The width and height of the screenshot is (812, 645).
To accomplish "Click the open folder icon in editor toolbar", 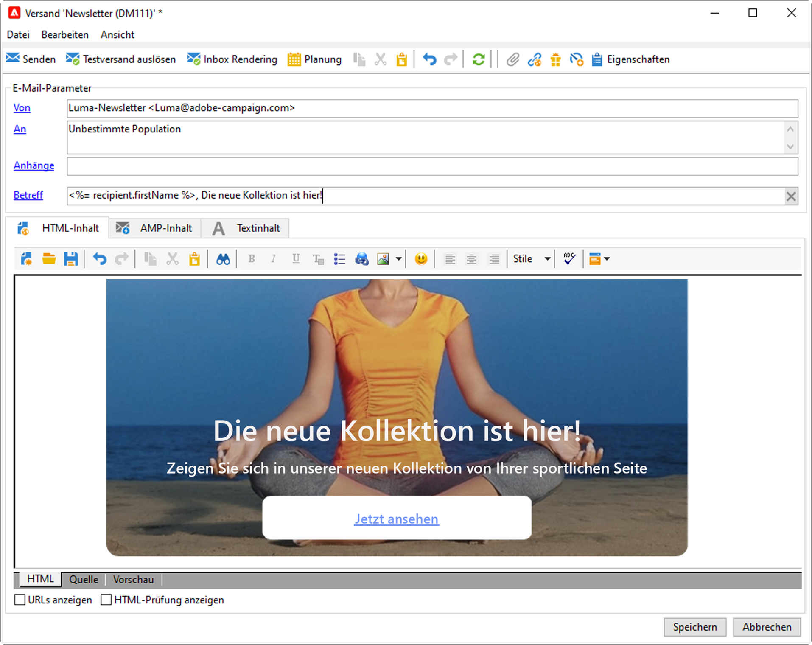I will (49, 259).
